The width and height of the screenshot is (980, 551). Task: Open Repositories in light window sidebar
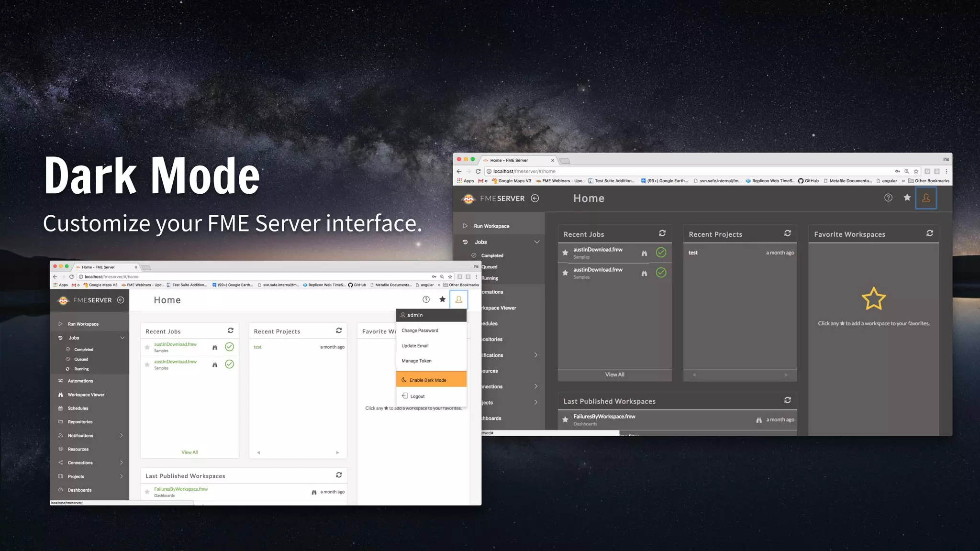[80, 422]
